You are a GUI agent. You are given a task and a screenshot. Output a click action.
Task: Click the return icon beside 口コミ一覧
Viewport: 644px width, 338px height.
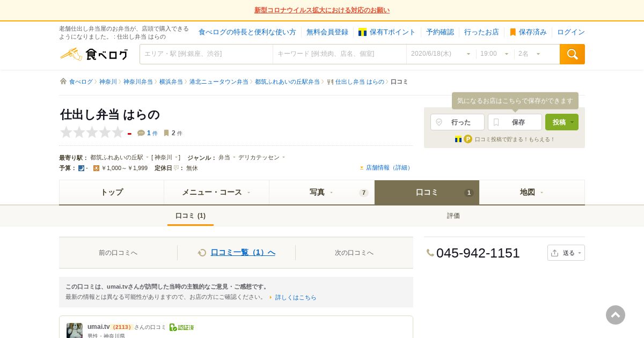click(202, 253)
